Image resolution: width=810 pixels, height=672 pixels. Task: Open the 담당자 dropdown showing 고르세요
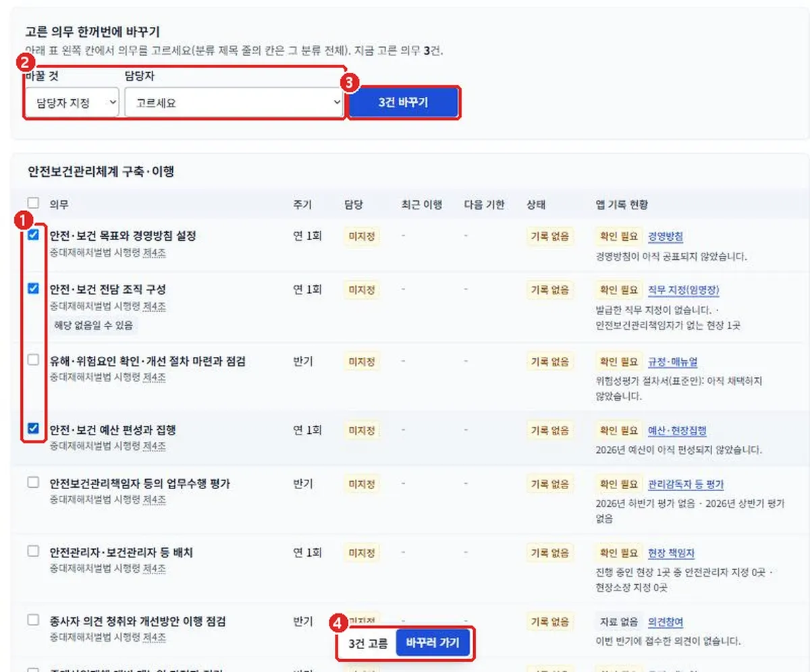tap(235, 103)
